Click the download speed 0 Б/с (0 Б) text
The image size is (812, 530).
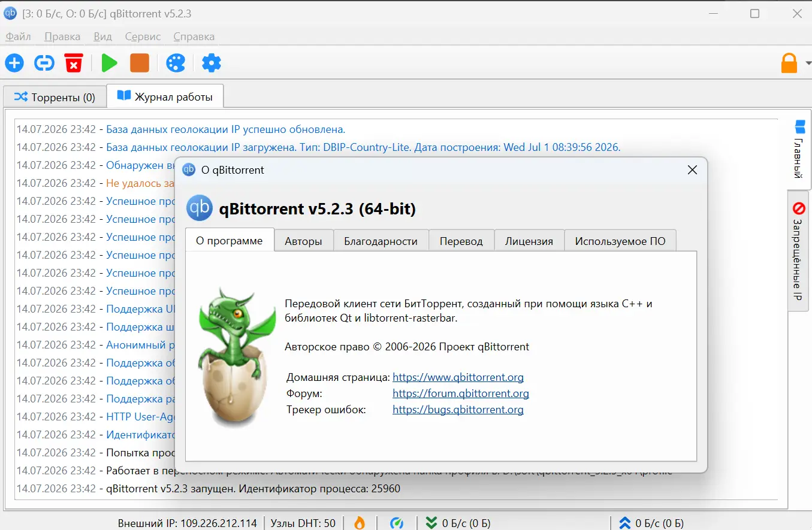(x=466, y=523)
